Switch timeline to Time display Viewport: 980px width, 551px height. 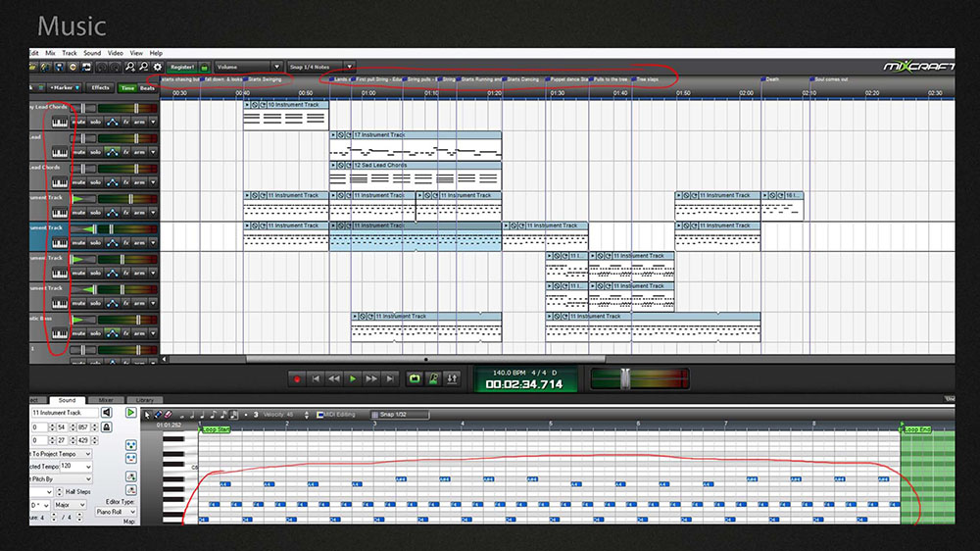(x=127, y=88)
